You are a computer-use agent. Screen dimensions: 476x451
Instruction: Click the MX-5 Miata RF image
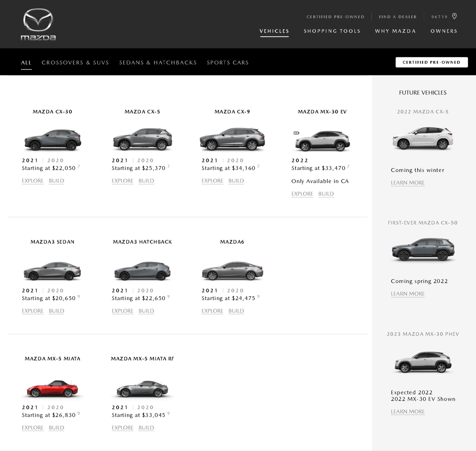tap(142, 388)
